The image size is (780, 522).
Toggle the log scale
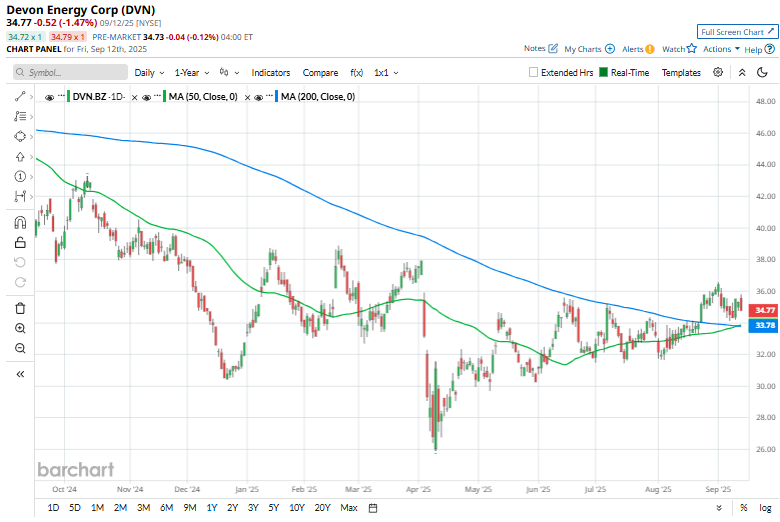point(765,508)
